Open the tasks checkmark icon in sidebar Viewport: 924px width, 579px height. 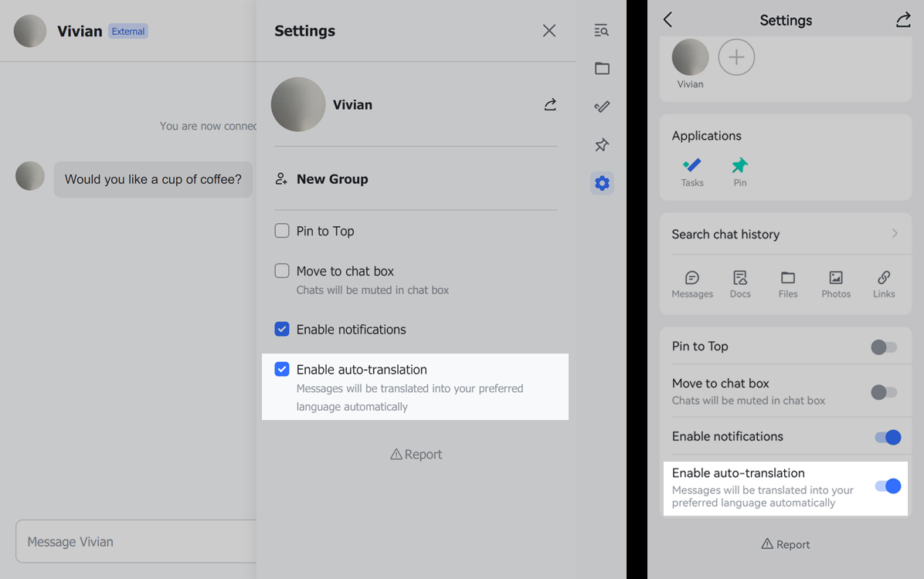(x=602, y=107)
